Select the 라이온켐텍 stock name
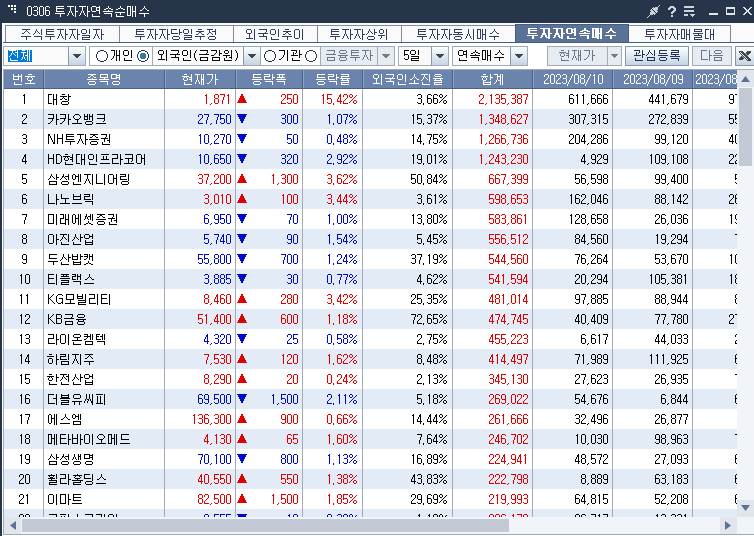The image size is (754, 536). coord(76,339)
